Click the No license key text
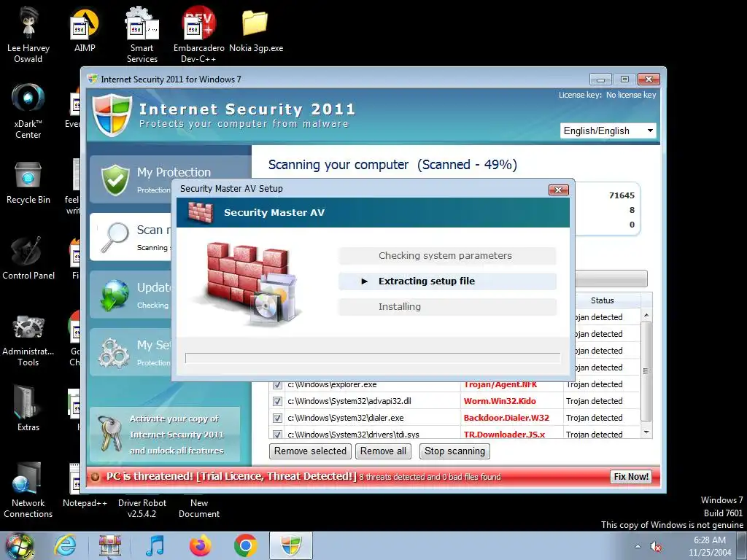Image resolution: width=747 pixels, height=560 pixels. [x=631, y=96]
